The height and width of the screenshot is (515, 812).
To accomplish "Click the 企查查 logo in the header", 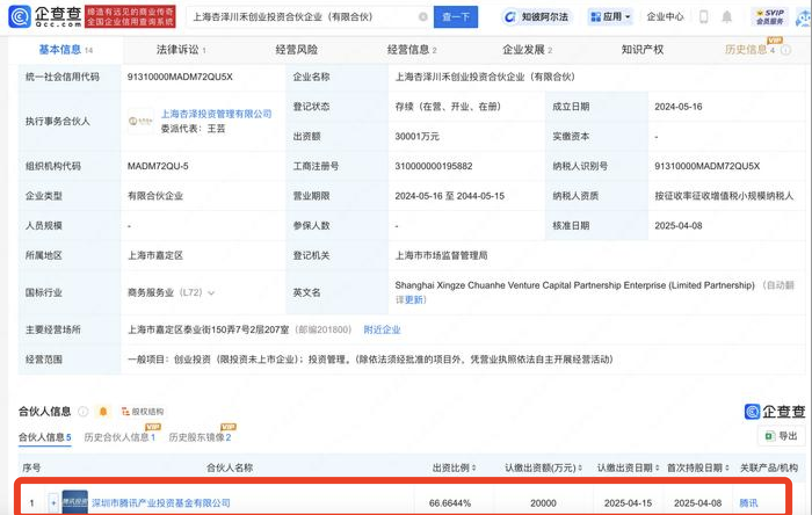I will pos(45,17).
